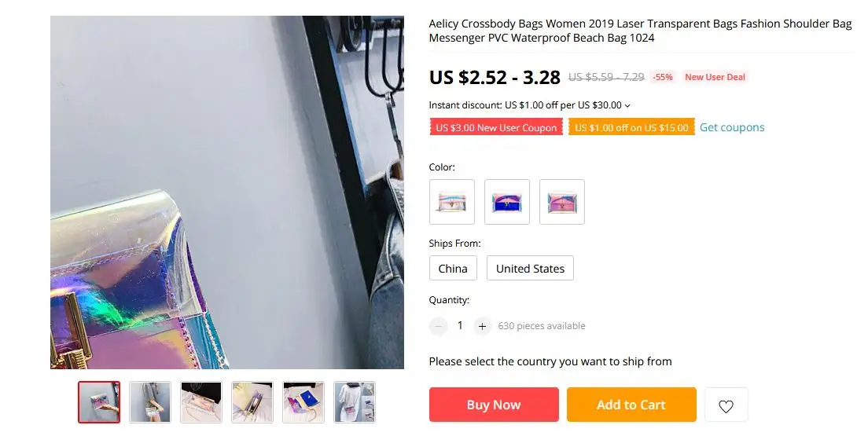Image resolution: width=868 pixels, height=436 pixels.
Task: Select United States as ship-from country
Action: pyautogui.click(x=531, y=269)
